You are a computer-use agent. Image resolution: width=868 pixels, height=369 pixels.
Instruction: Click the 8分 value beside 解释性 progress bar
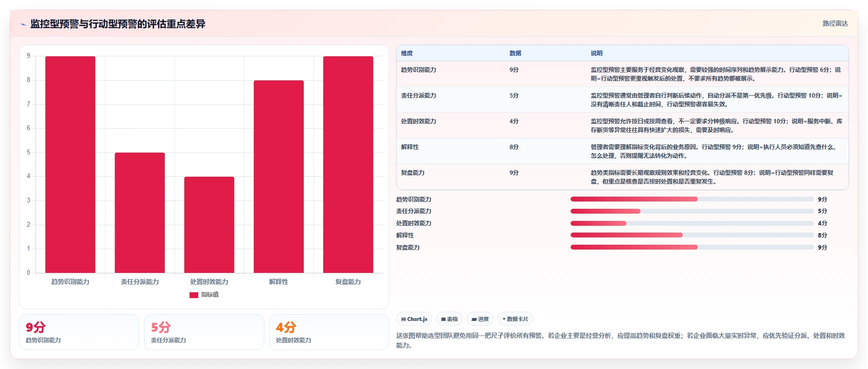pyautogui.click(x=822, y=235)
